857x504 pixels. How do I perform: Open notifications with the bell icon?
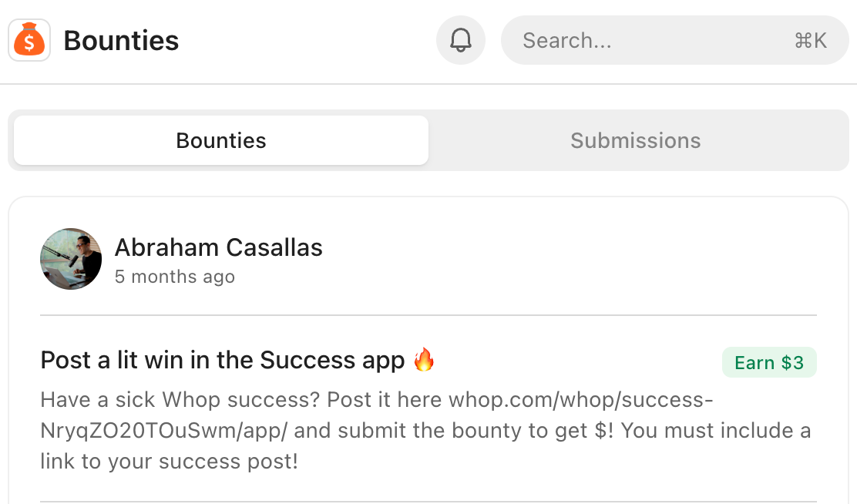point(461,40)
